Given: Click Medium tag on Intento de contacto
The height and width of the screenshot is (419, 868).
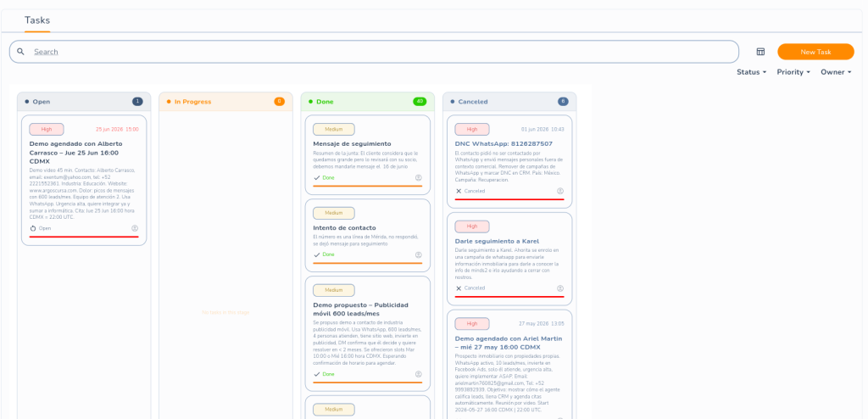Looking at the screenshot, I should point(334,213).
